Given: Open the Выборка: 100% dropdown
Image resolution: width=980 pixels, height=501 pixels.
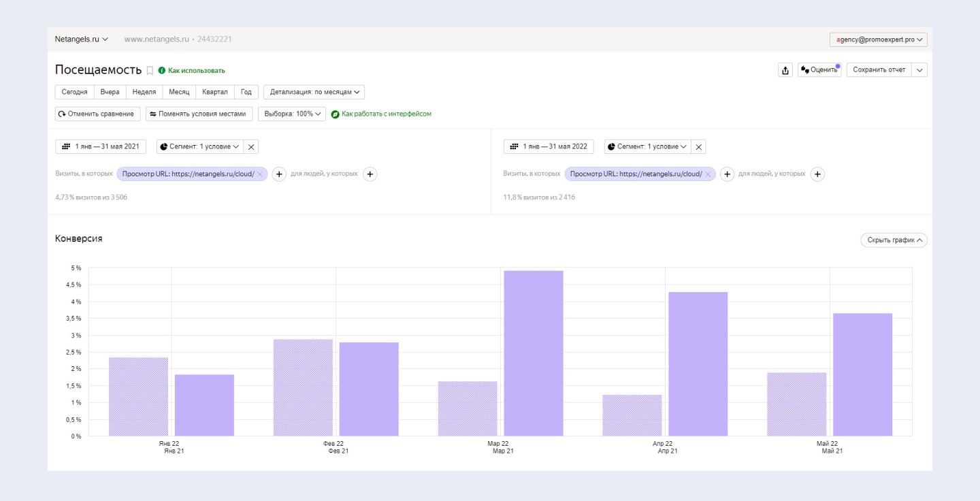Looking at the screenshot, I should (291, 114).
